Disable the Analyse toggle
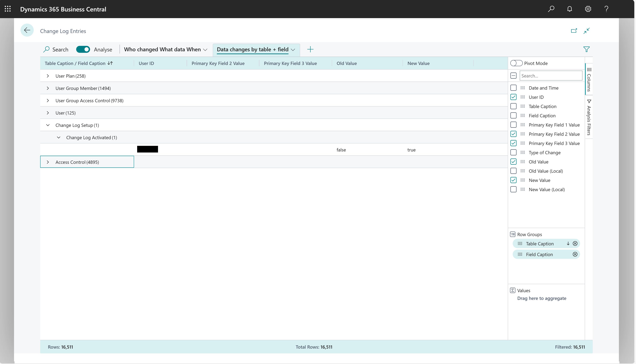 click(83, 49)
